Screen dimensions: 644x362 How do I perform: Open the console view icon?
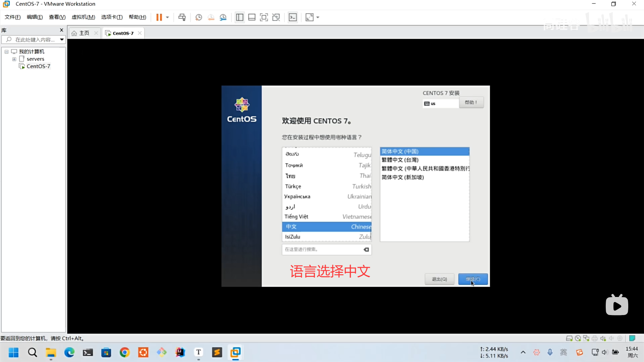pyautogui.click(x=293, y=17)
